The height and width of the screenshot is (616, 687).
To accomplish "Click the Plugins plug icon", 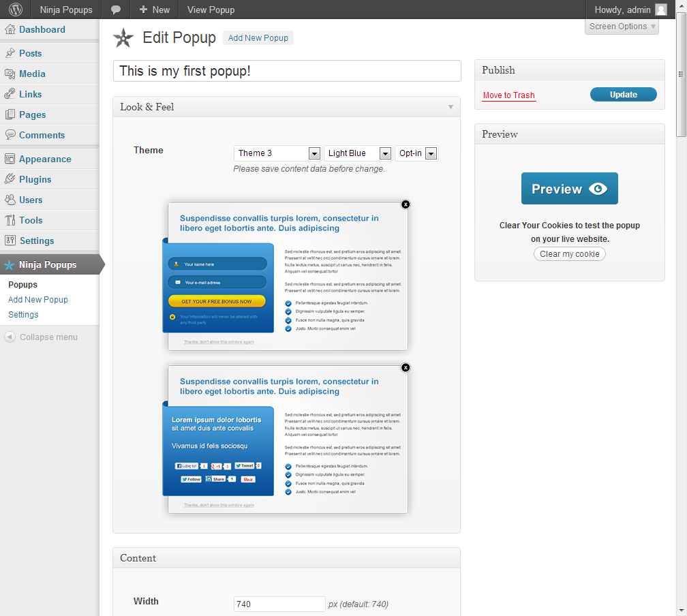I will [10, 179].
